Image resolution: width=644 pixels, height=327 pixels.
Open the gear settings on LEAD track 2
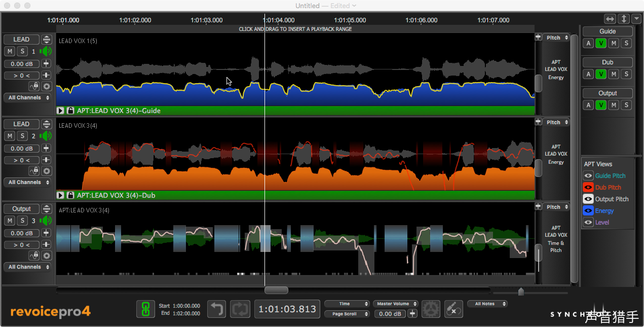(47, 171)
